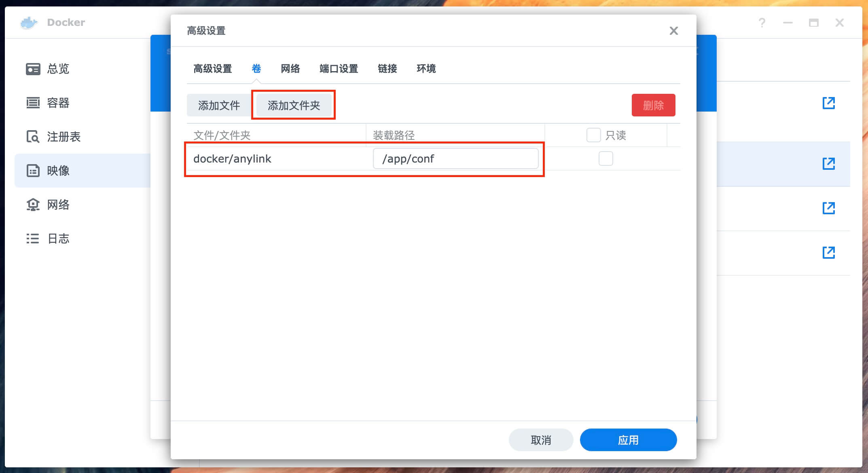Enable read-only for docker/anylink row
Image resolution: width=868 pixels, height=473 pixels.
[605, 158]
